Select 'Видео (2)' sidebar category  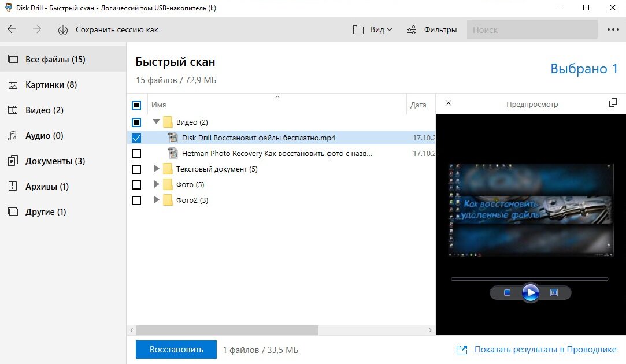pos(63,110)
